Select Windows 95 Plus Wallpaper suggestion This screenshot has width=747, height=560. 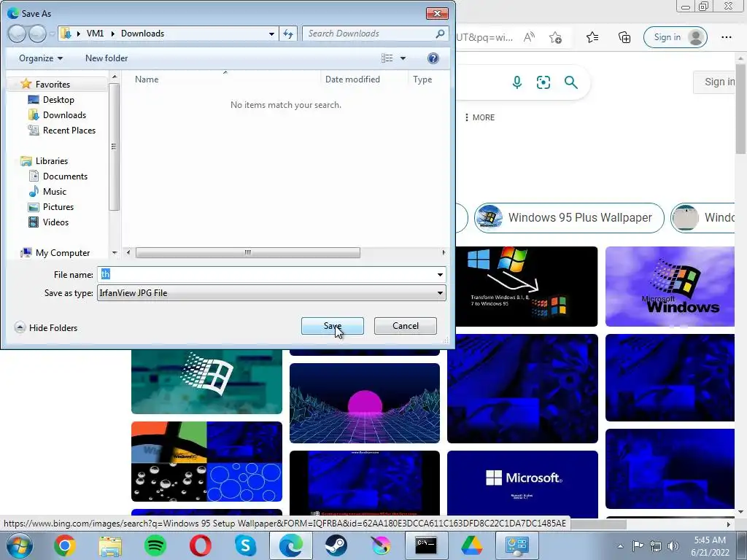(x=569, y=217)
